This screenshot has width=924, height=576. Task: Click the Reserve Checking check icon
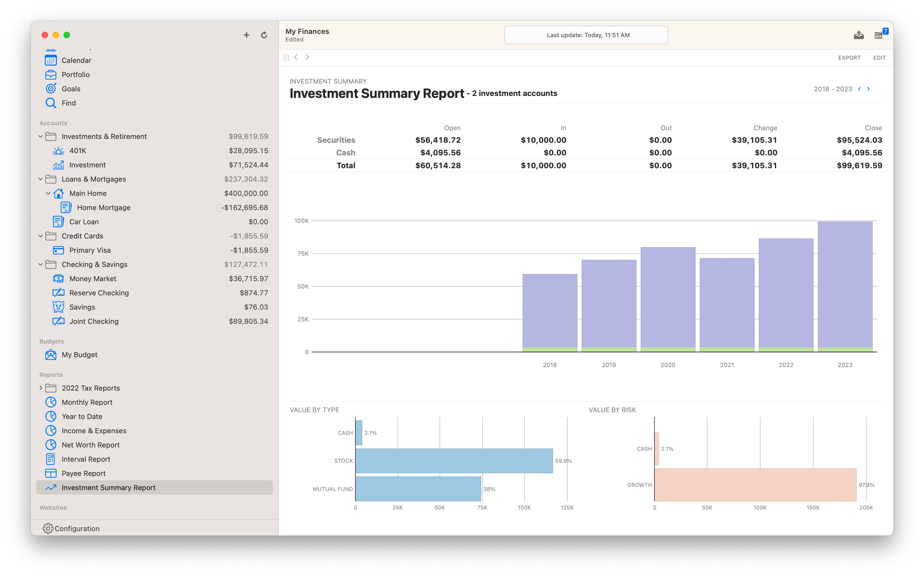[58, 293]
